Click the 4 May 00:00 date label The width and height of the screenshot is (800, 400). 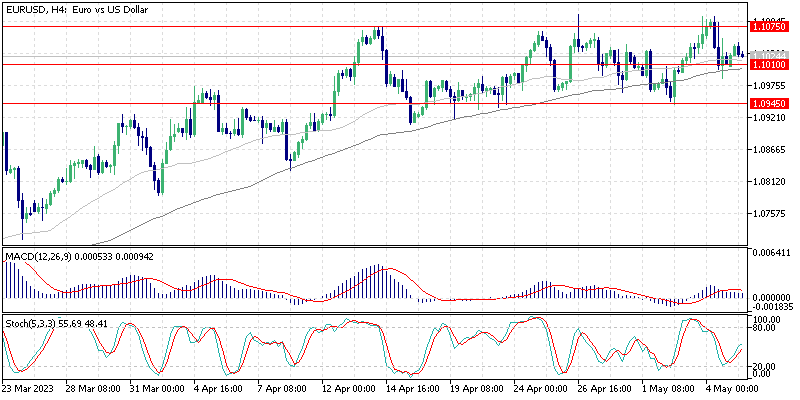(731, 388)
